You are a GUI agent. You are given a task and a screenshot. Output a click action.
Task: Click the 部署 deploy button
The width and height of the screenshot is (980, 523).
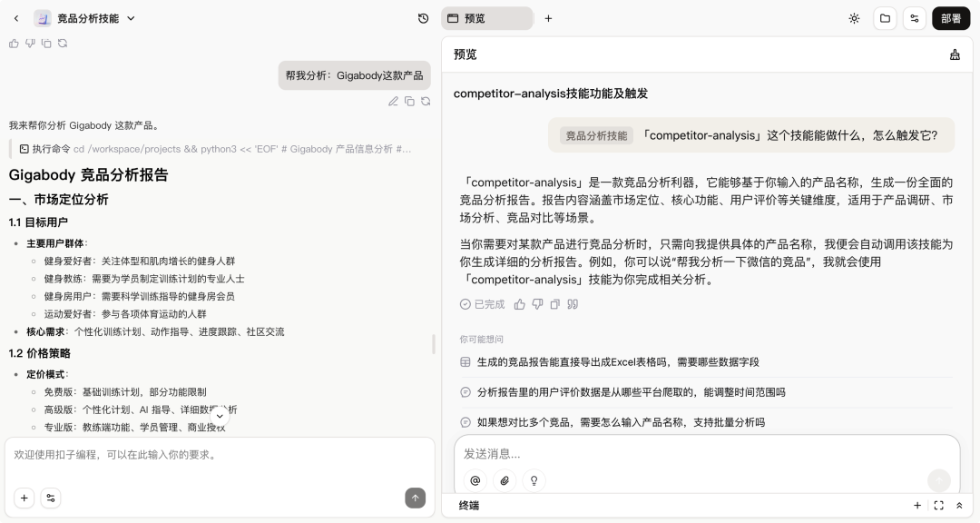[x=951, y=18]
